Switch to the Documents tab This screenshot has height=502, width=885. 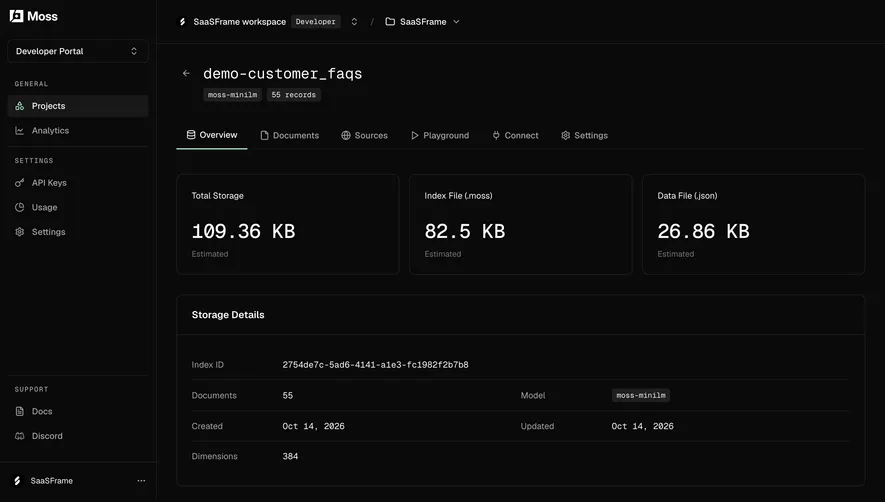click(290, 136)
